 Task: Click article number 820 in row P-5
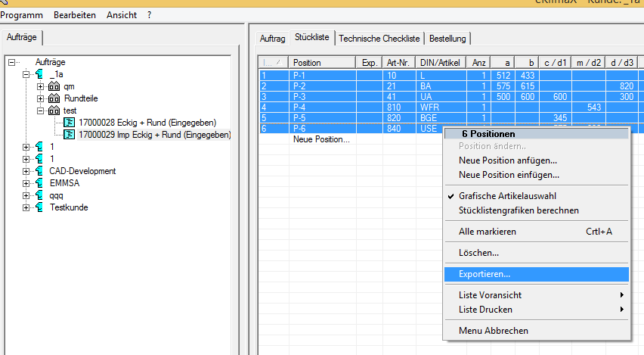click(x=399, y=118)
